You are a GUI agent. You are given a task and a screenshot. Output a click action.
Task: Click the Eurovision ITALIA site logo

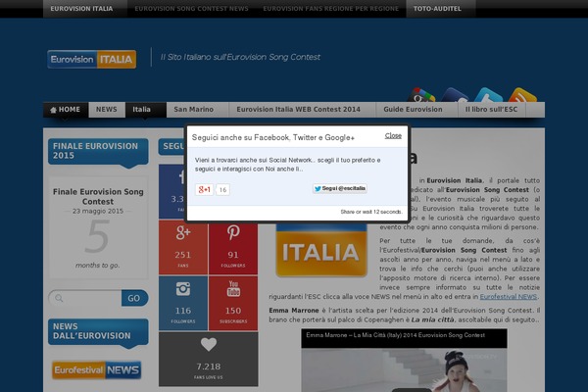click(x=92, y=59)
